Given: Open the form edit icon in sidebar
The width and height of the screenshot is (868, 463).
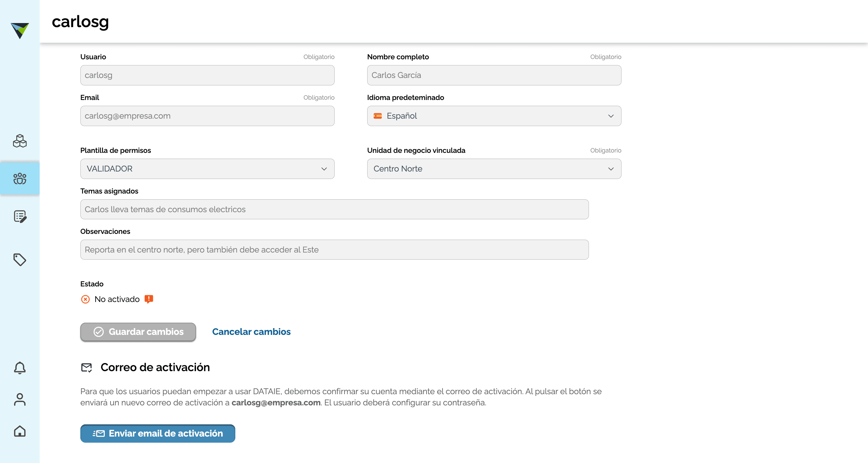Looking at the screenshot, I should [20, 216].
